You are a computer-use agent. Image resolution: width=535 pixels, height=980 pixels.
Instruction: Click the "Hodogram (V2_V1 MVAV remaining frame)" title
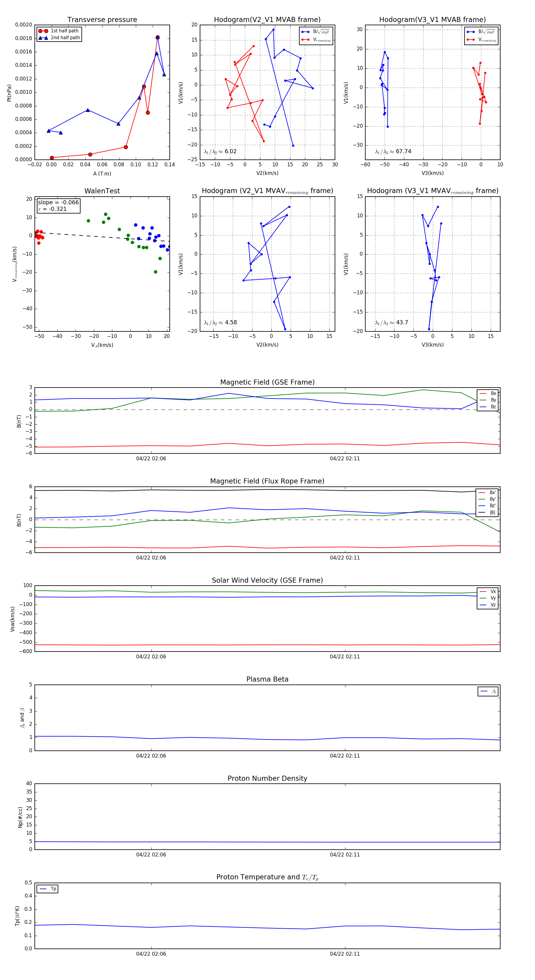[x=267, y=191]
